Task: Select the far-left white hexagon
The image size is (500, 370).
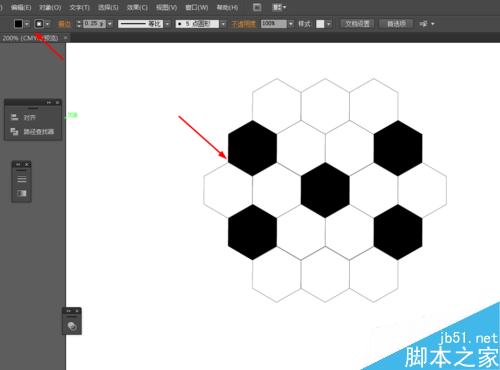Action: point(228,190)
